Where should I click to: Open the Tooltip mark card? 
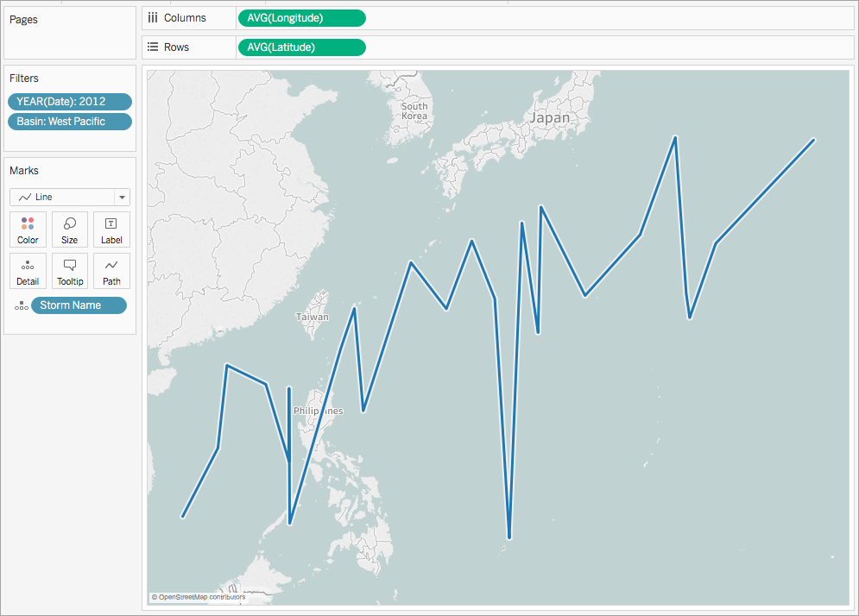tap(70, 271)
